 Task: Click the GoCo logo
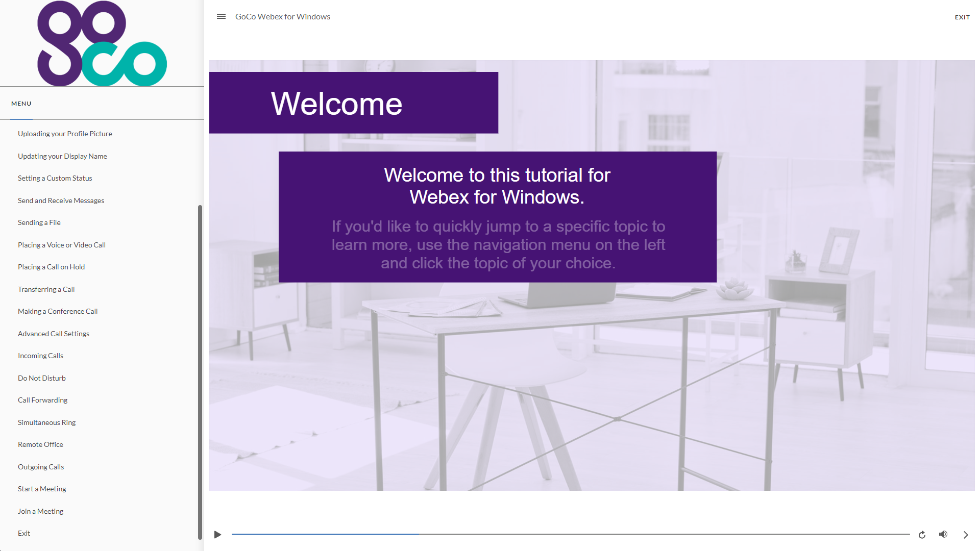click(102, 43)
